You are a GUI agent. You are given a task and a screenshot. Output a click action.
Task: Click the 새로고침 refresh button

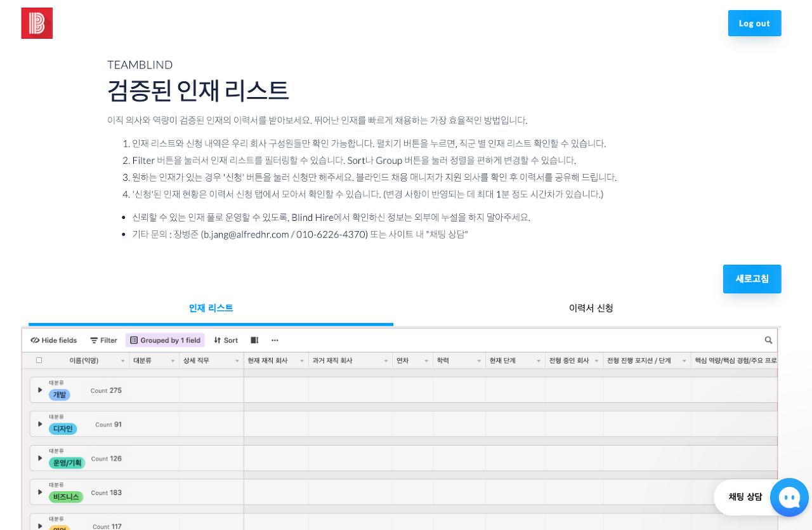pos(752,279)
